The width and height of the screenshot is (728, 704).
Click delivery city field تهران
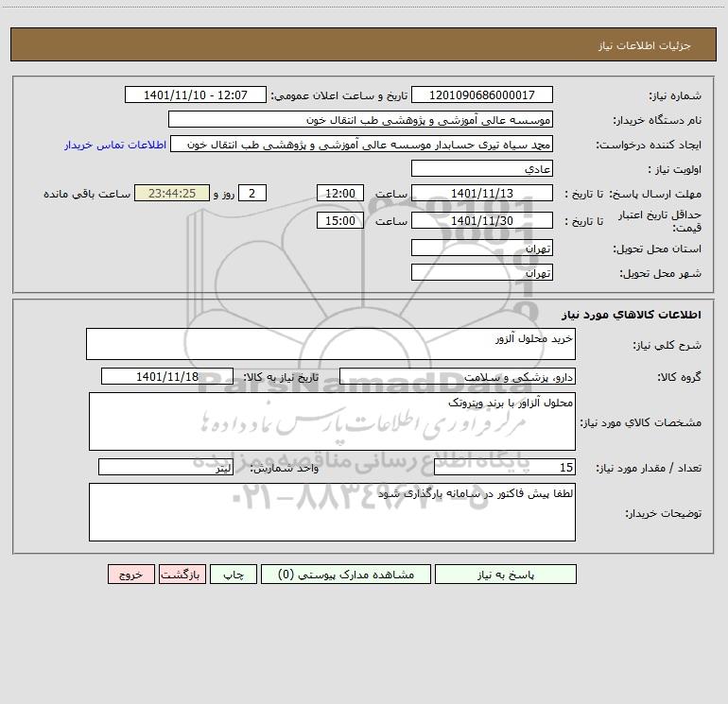click(482, 272)
